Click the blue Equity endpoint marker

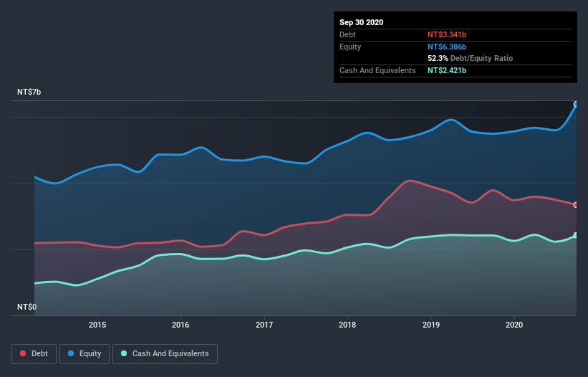tap(576, 105)
